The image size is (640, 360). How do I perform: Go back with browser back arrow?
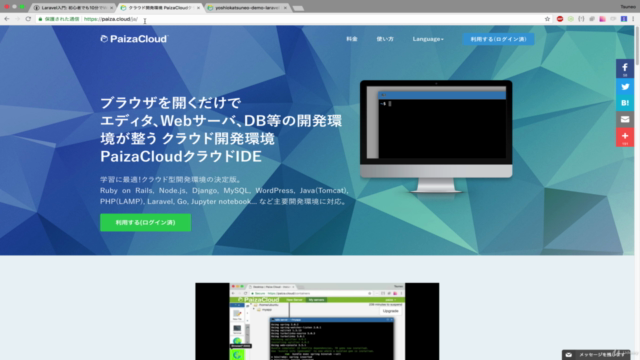coord(7,19)
